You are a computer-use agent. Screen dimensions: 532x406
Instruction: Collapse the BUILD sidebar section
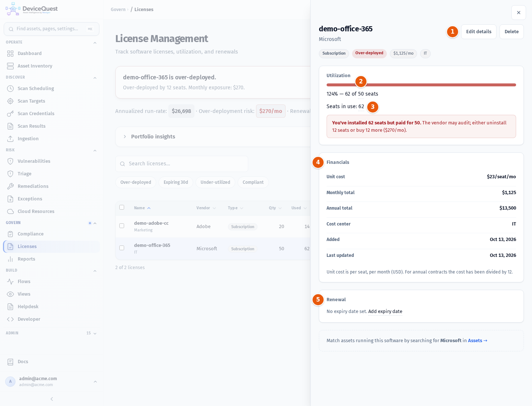point(95,271)
